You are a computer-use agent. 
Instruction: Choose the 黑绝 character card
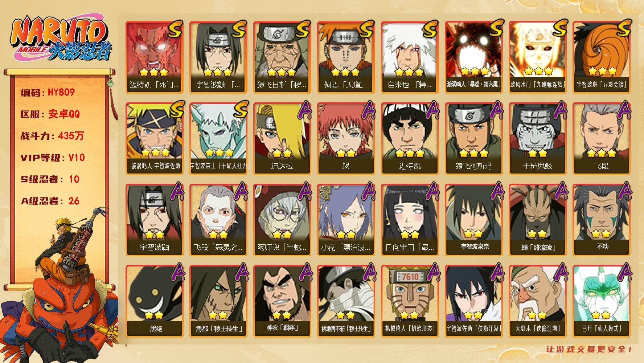[x=154, y=301]
